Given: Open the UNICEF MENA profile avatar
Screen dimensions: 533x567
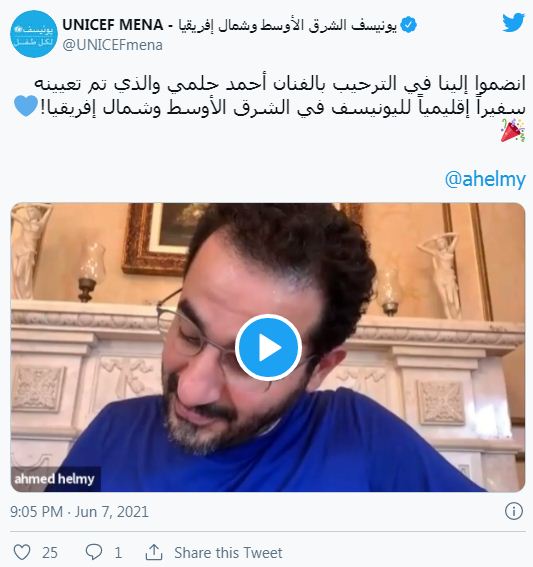Looking at the screenshot, I should (34, 34).
